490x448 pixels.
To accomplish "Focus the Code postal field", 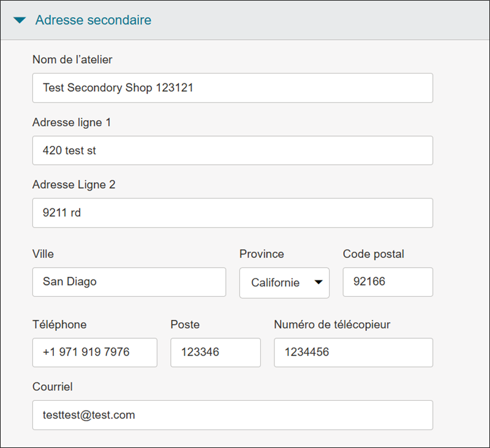I will tap(387, 282).
